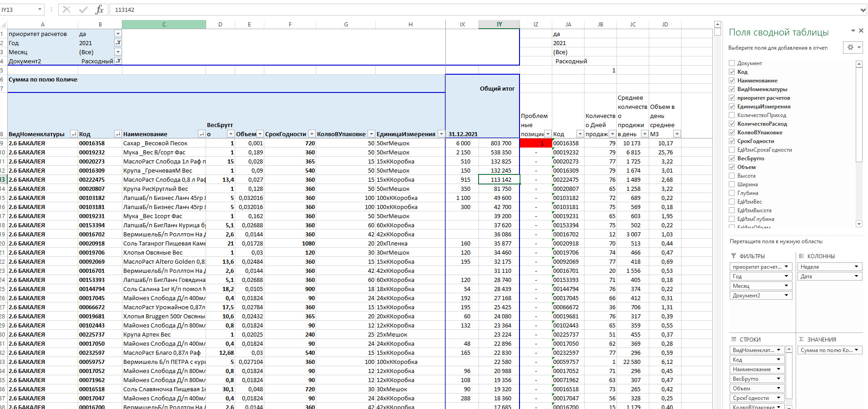868x409 pixels.
Task: Click the field list scrollbar down arrow
Action: coord(859,224)
